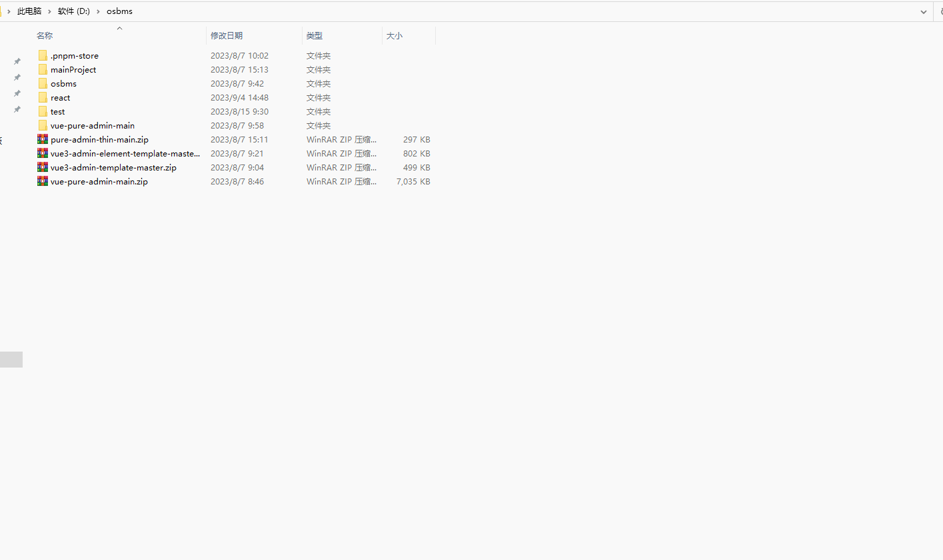
Task: Navigate to 此电脑 in breadcrumb
Action: (29, 11)
